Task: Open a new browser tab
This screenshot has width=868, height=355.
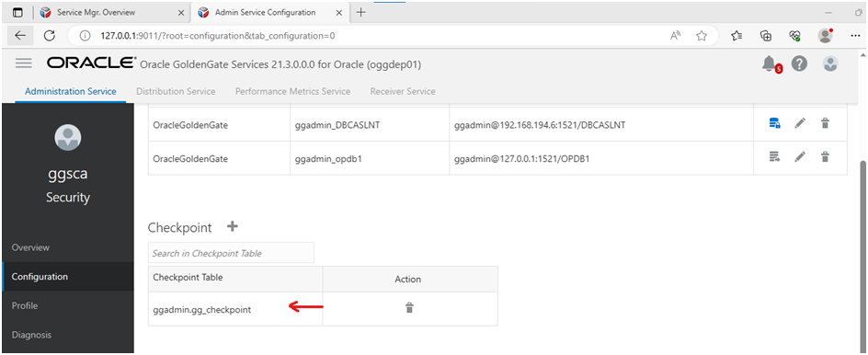Action: click(361, 12)
